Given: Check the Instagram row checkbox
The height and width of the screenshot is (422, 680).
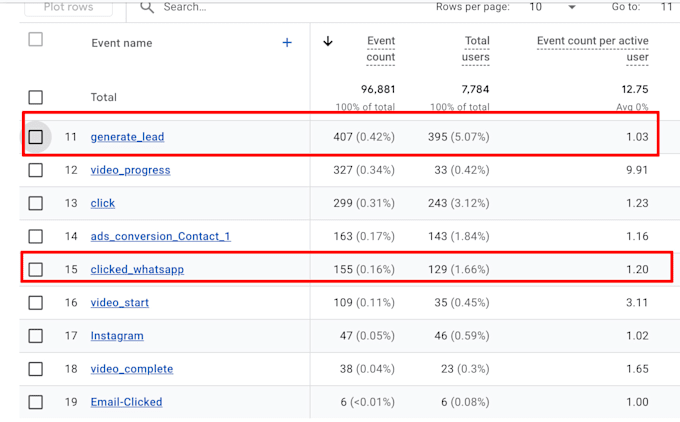Looking at the screenshot, I should coord(36,336).
